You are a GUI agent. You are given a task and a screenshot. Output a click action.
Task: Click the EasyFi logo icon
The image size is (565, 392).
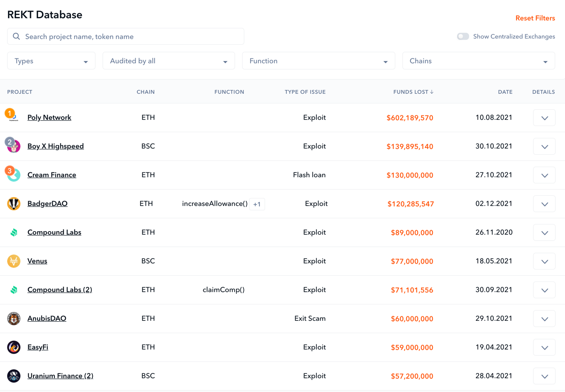click(14, 347)
